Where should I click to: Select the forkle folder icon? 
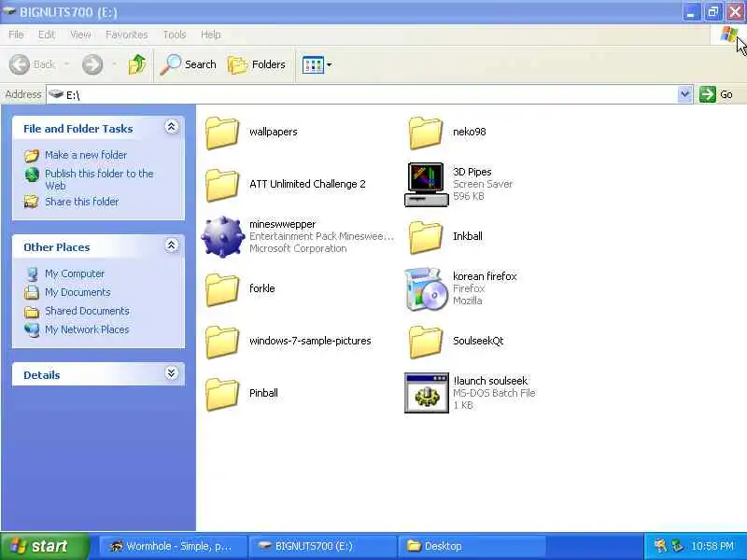coord(222,289)
